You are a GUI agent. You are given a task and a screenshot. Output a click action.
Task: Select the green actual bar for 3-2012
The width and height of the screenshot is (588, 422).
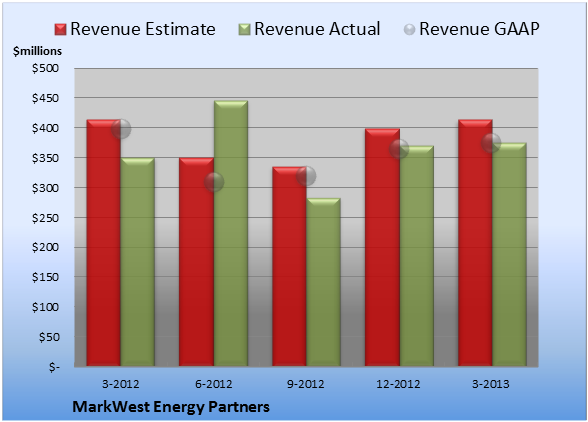pos(138,262)
